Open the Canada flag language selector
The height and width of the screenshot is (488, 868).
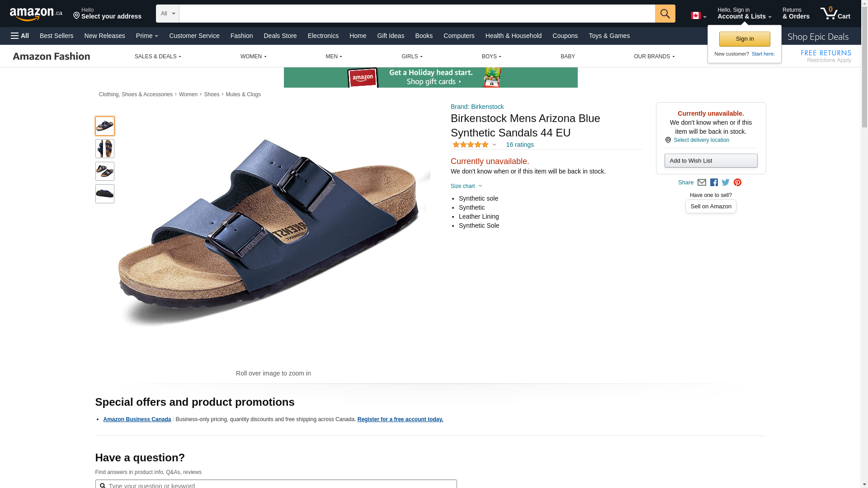click(x=698, y=16)
